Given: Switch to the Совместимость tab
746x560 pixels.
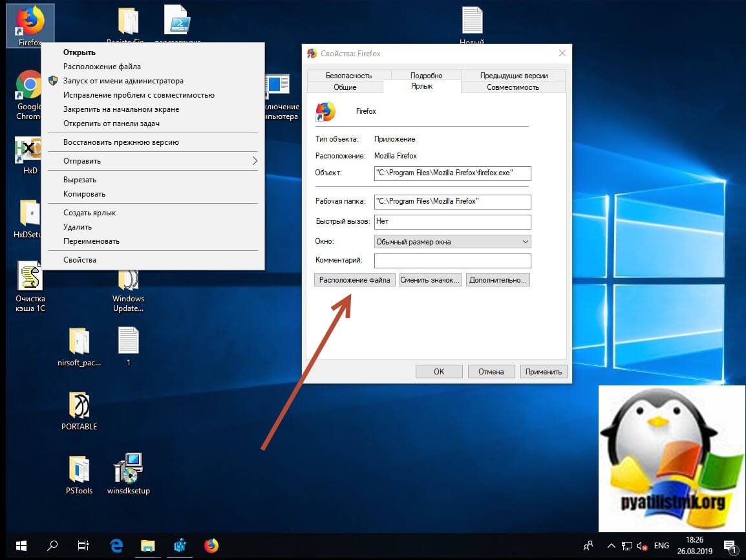Looking at the screenshot, I should [x=513, y=87].
